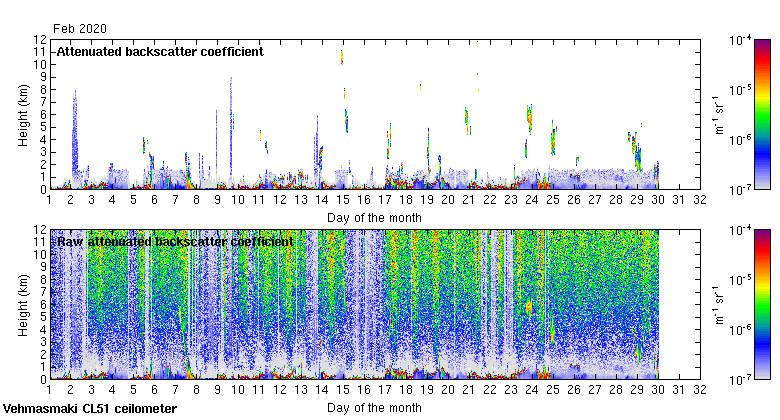
Task: Select the "Attenuated backscatter coefficient" plot title
Action: coord(160,52)
